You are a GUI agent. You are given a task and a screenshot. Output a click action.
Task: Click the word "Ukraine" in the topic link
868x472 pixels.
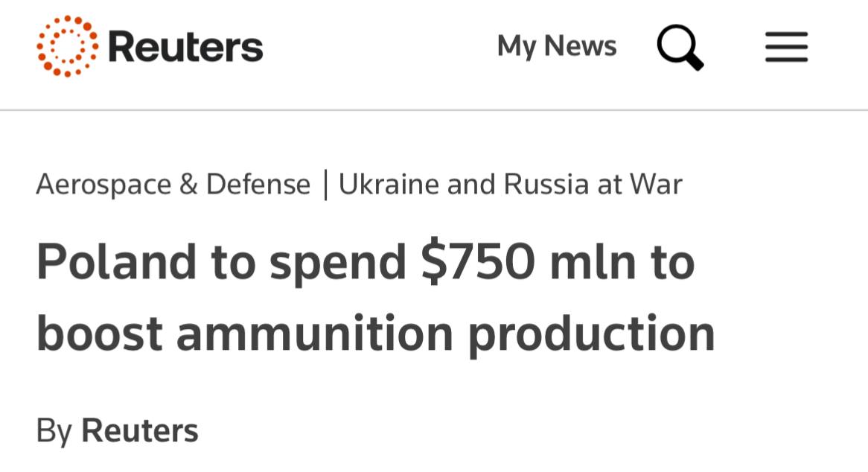[x=389, y=184]
